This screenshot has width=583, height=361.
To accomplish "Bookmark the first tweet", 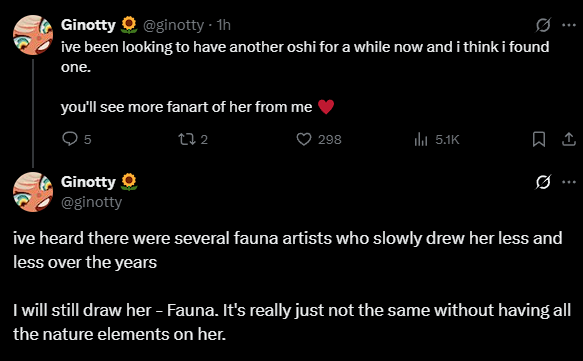I will point(539,139).
